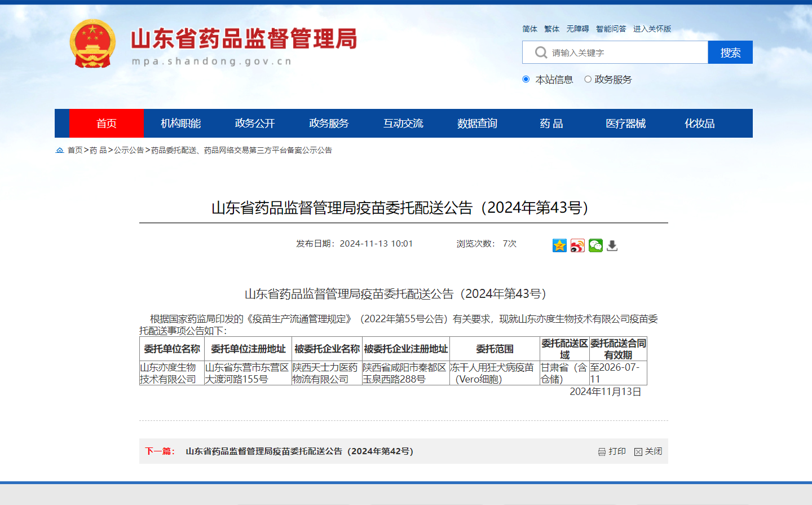Select the 政务服务 radio button
Screen dimensions: 812x505
coord(588,80)
